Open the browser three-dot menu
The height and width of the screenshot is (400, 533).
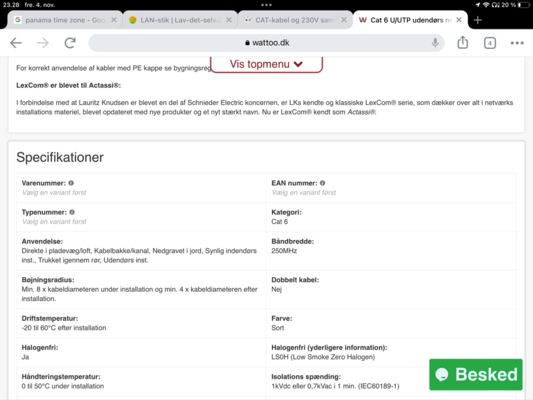517,43
